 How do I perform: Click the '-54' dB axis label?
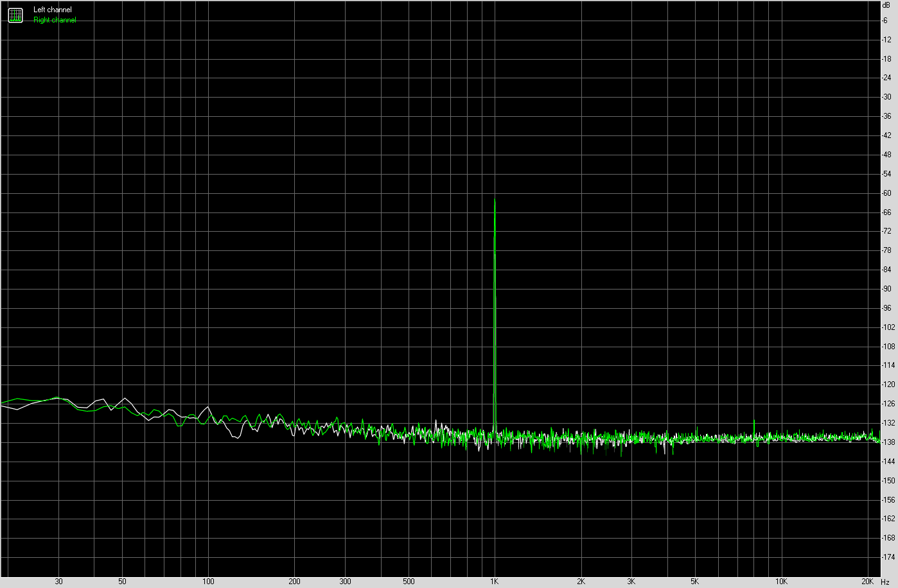pos(886,174)
